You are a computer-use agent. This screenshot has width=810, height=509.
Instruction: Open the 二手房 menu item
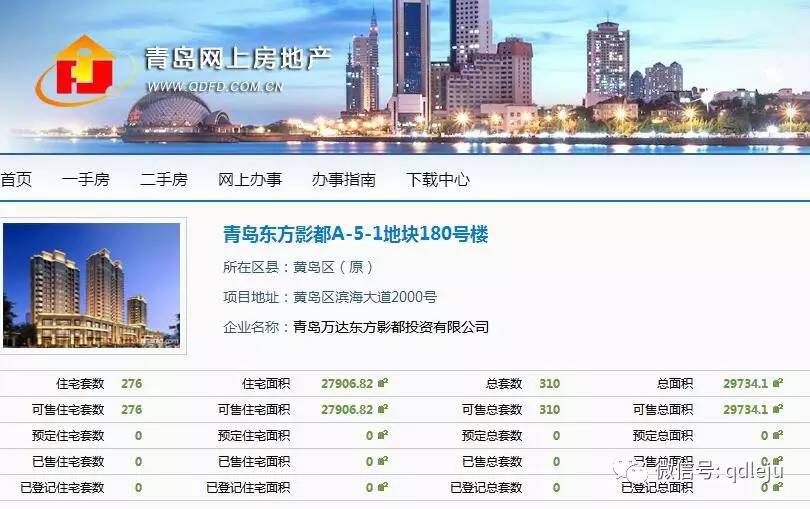(164, 179)
